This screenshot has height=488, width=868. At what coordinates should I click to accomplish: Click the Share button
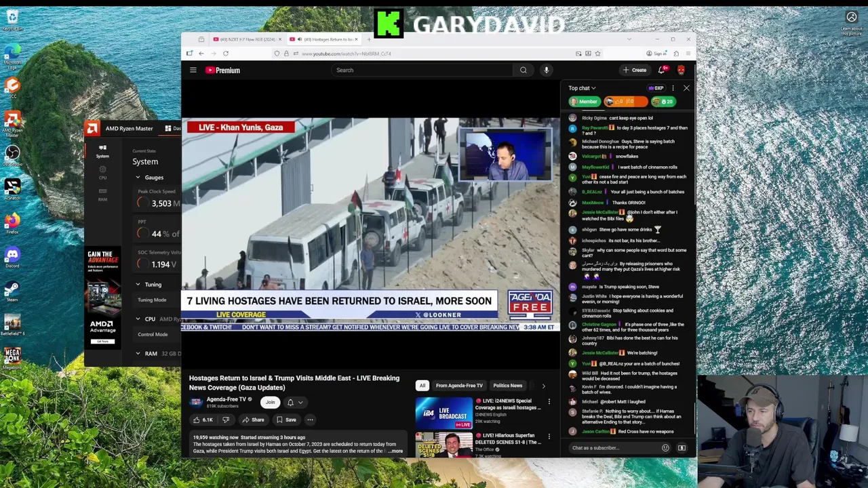[x=253, y=420]
